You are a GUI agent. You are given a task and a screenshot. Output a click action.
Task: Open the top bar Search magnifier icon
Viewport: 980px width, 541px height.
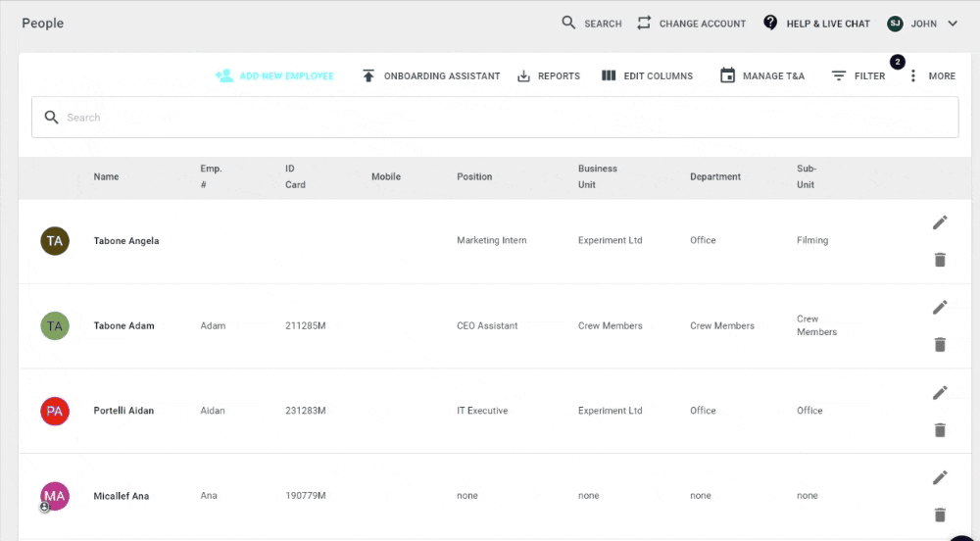tap(568, 24)
